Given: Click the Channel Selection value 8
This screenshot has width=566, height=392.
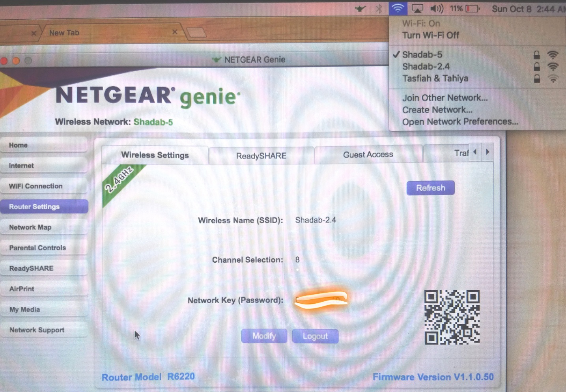Looking at the screenshot, I should point(297,260).
